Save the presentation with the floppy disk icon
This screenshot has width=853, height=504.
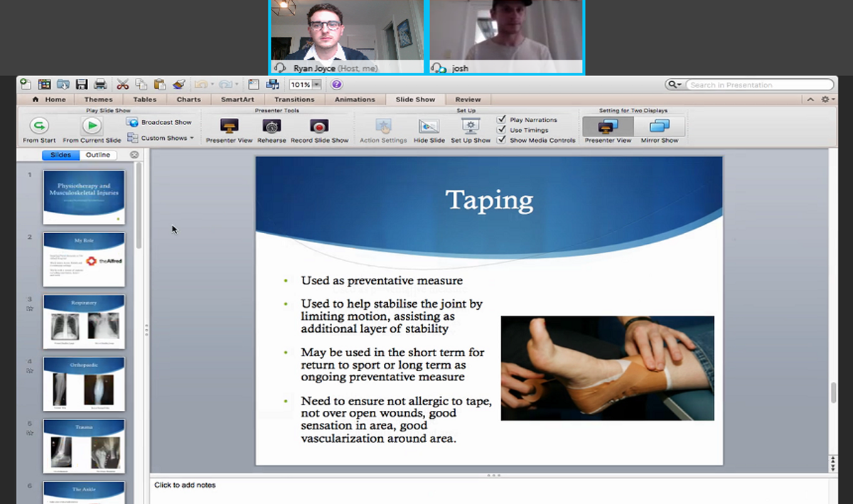[82, 84]
